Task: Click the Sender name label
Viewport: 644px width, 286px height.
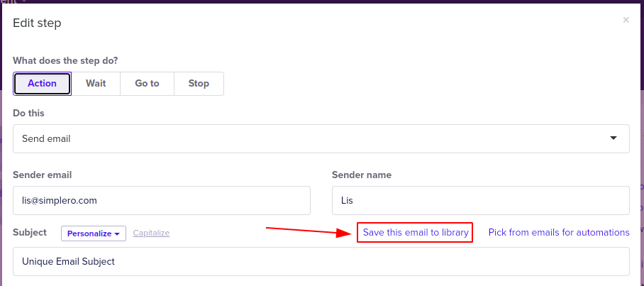Action: click(362, 175)
